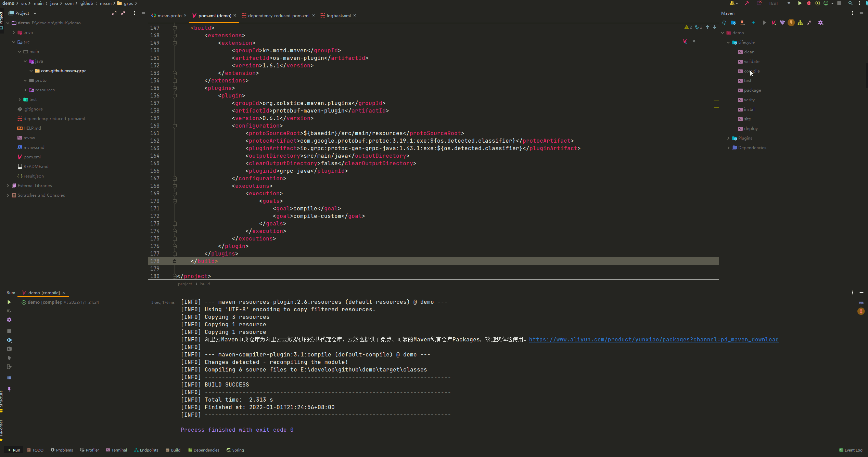
Task: Collapse the Lifecycle node in Maven
Action: [x=728, y=42]
